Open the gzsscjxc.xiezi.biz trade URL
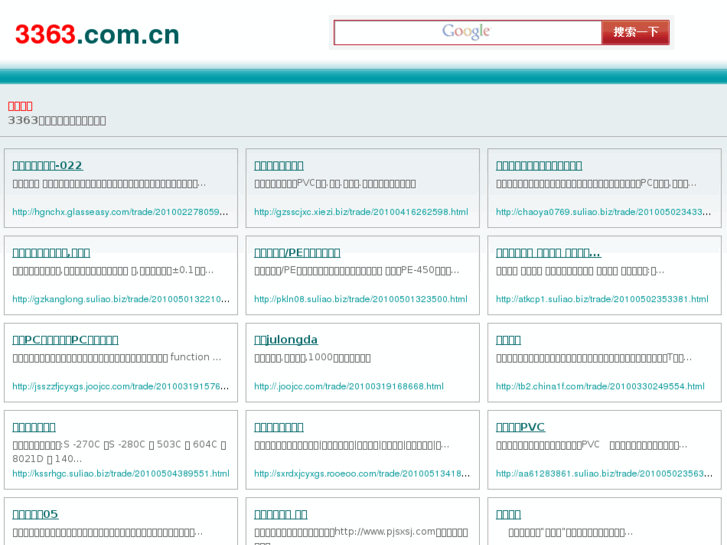This screenshot has height=545, width=727. (361, 212)
